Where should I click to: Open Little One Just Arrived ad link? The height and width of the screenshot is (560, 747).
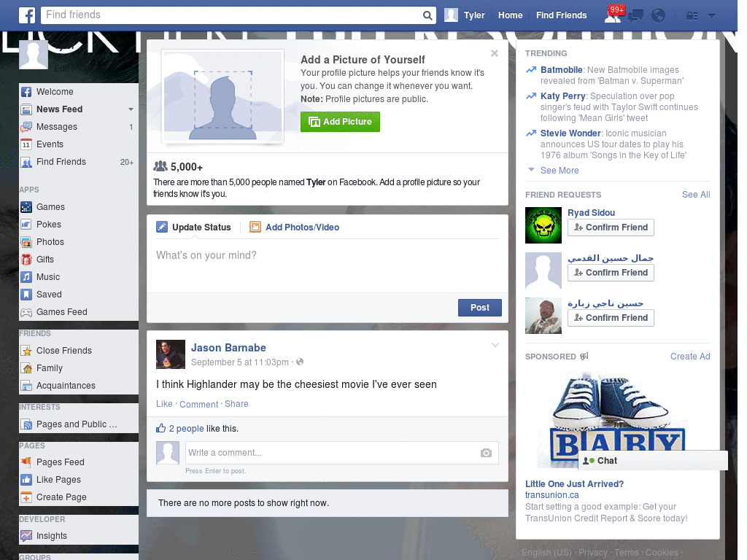click(x=574, y=484)
